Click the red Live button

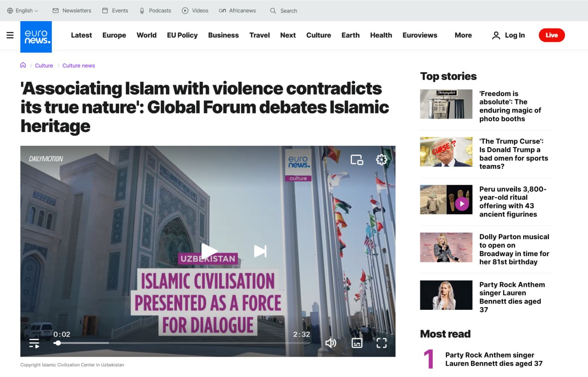(552, 35)
